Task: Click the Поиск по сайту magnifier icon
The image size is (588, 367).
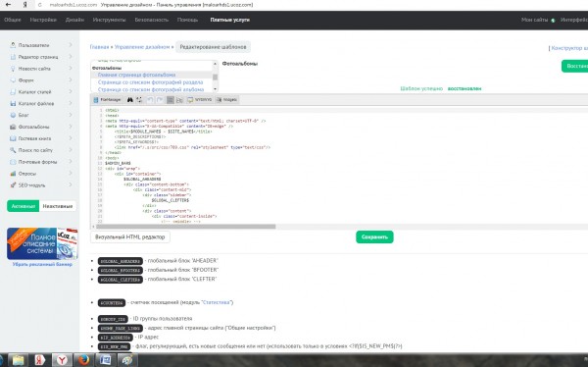Action: (x=13, y=150)
